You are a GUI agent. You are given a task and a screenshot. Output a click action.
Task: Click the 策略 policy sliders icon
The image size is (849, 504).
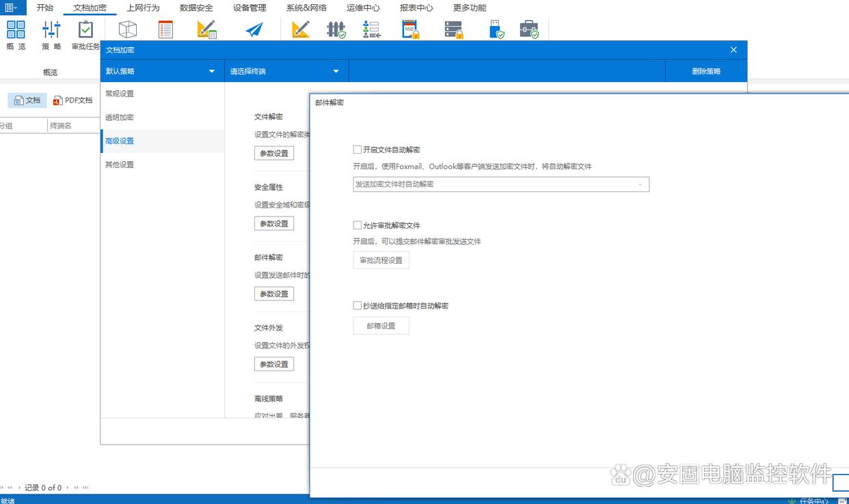[x=51, y=31]
